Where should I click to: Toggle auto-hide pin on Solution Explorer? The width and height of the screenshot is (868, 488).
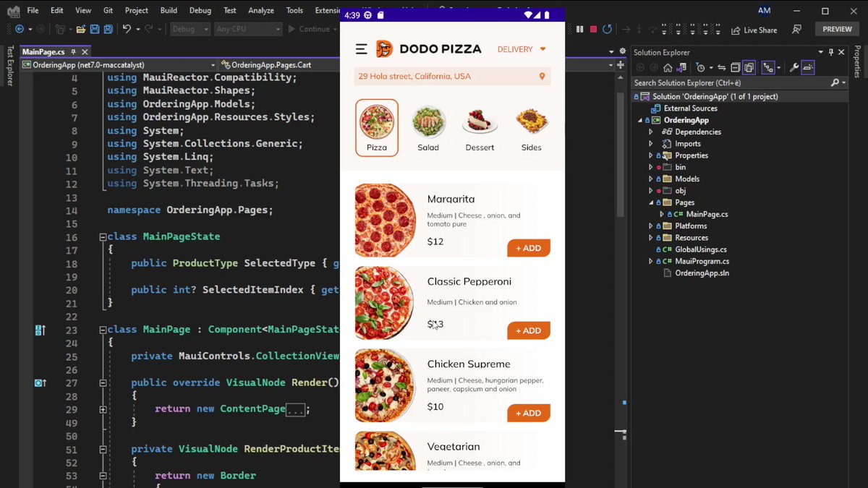831,52
